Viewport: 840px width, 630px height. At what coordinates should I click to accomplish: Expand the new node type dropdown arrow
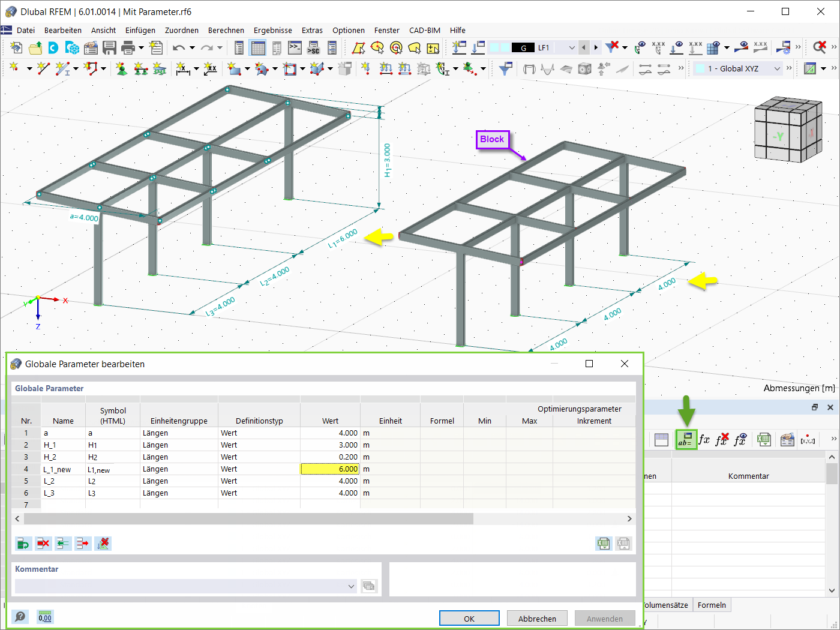[x=29, y=68]
